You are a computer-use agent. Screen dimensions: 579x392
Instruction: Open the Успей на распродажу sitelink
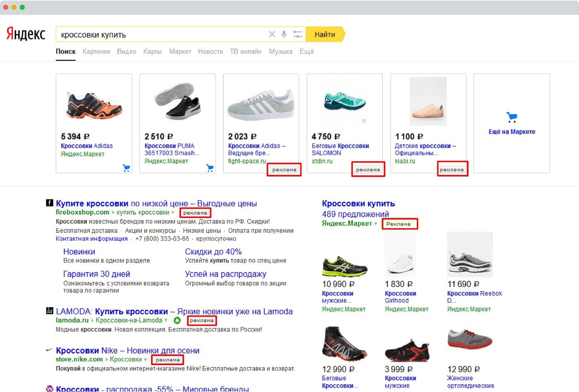tap(225, 274)
